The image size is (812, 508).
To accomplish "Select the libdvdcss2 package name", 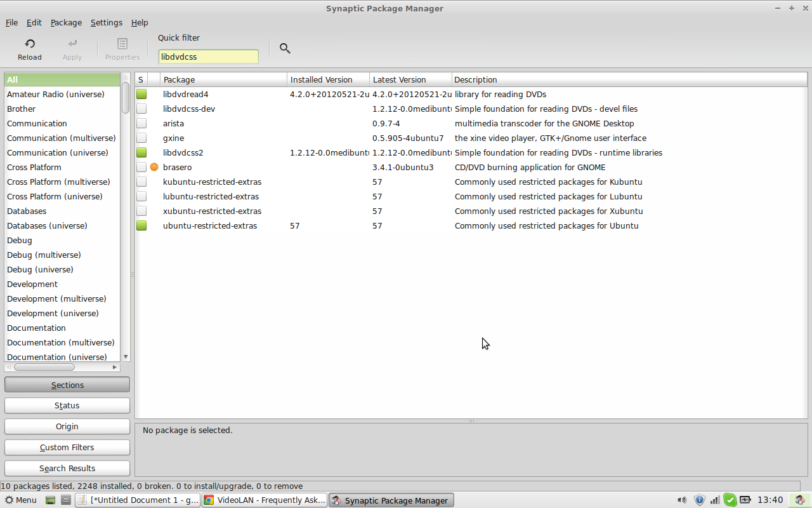I will click(183, 152).
